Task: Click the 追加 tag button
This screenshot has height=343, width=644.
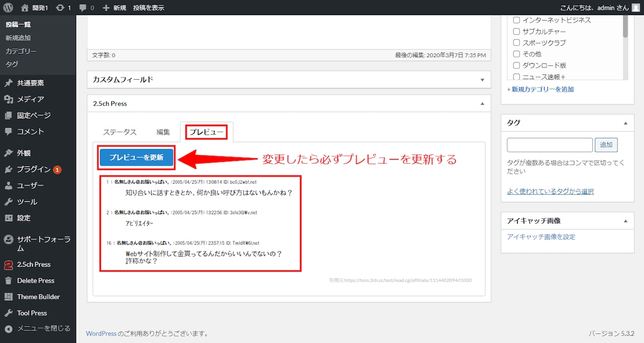Action: [x=606, y=145]
